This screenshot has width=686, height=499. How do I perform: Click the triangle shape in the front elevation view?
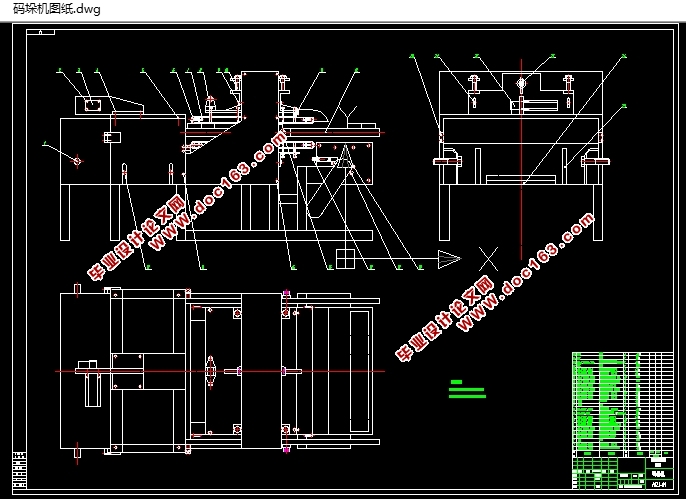click(x=345, y=157)
